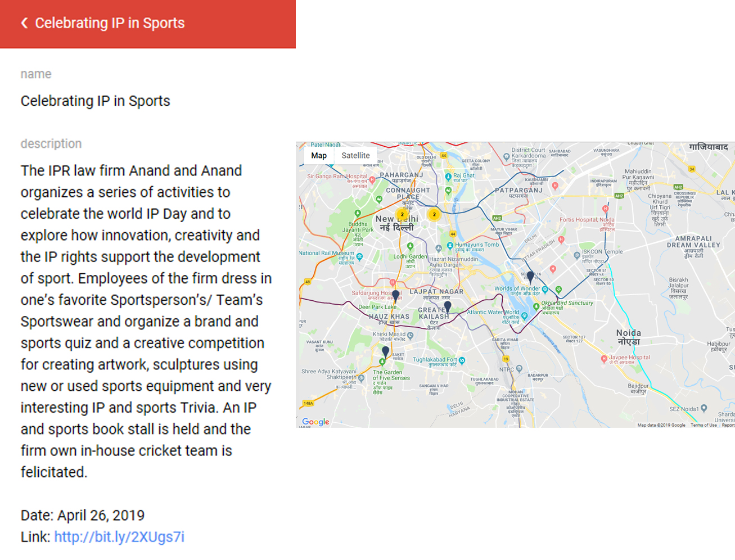Click The Garden of Five Senses icon
The height and width of the screenshot is (560, 735).
click(382, 362)
